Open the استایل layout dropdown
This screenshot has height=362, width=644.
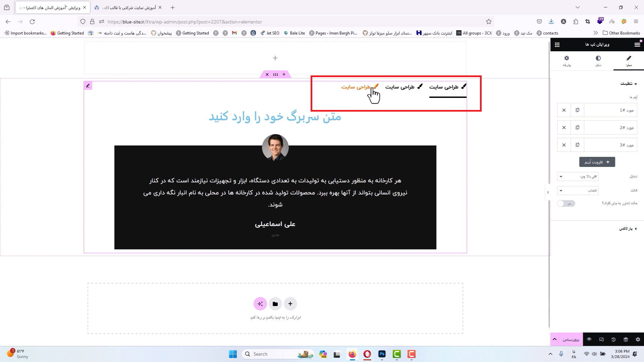coord(578,176)
